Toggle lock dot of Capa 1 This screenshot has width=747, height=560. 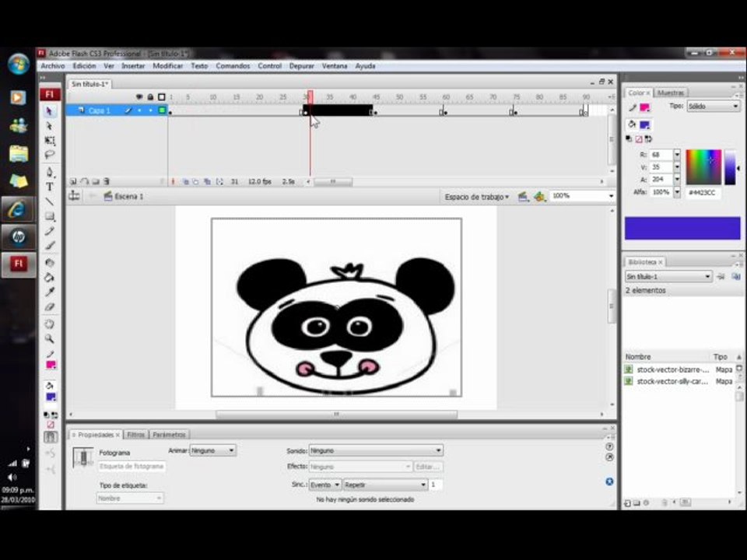150,110
